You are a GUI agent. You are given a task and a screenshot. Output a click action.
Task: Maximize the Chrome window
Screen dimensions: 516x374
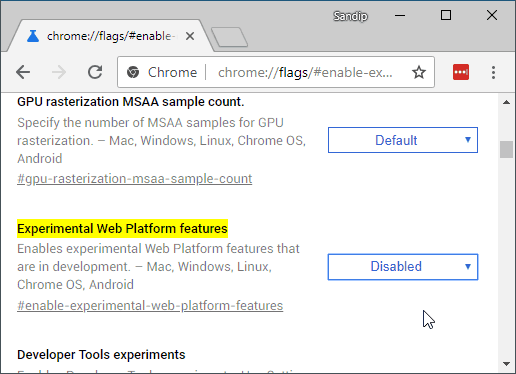coord(446,15)
